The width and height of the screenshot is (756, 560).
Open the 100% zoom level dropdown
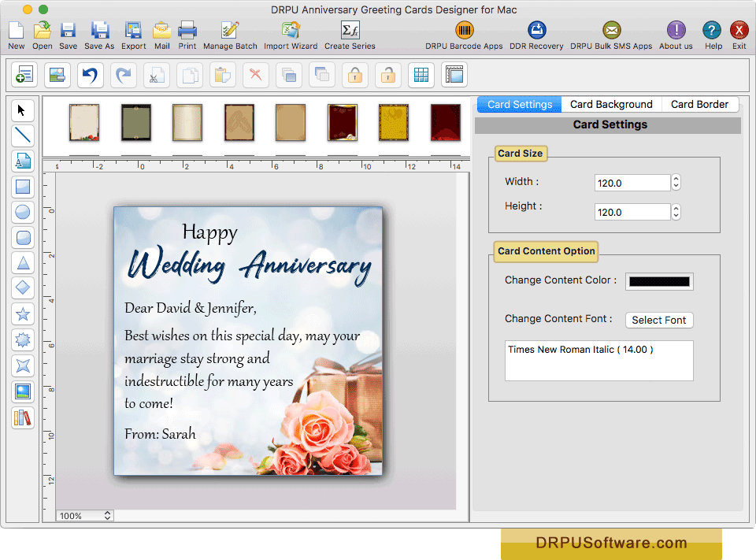click(86, 516)
